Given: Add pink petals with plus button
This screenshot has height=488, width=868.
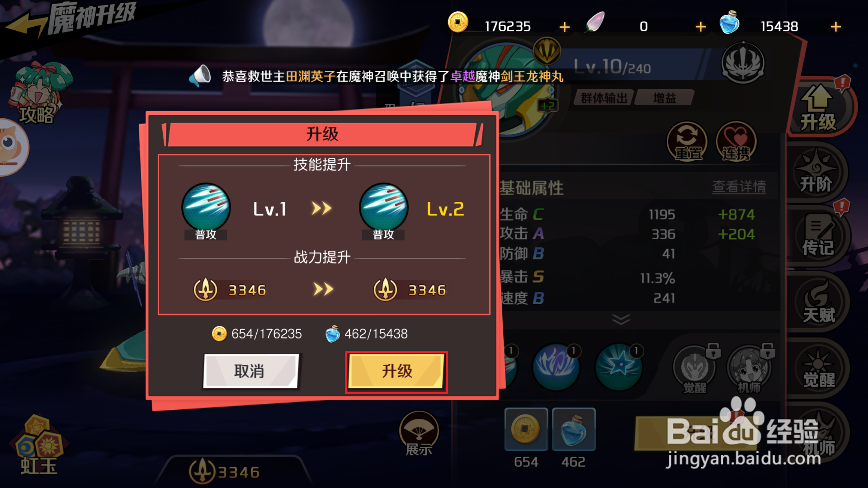Looking at the screenshot, I should [x=701, y=27].
